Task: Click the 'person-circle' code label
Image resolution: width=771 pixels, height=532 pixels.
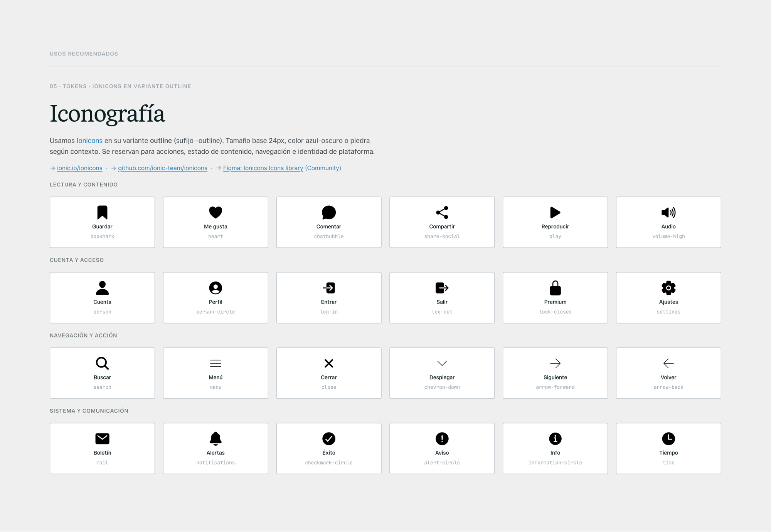Action: point(215,312)
